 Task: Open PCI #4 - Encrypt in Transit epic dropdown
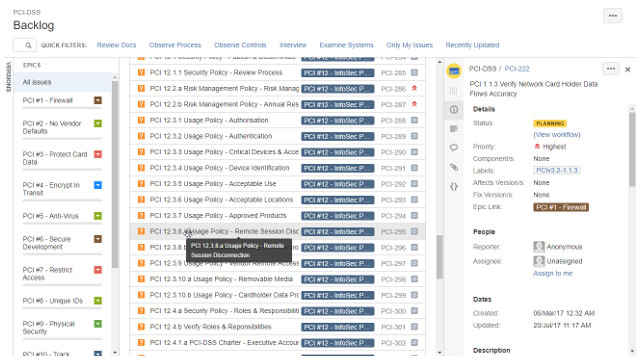98,185
